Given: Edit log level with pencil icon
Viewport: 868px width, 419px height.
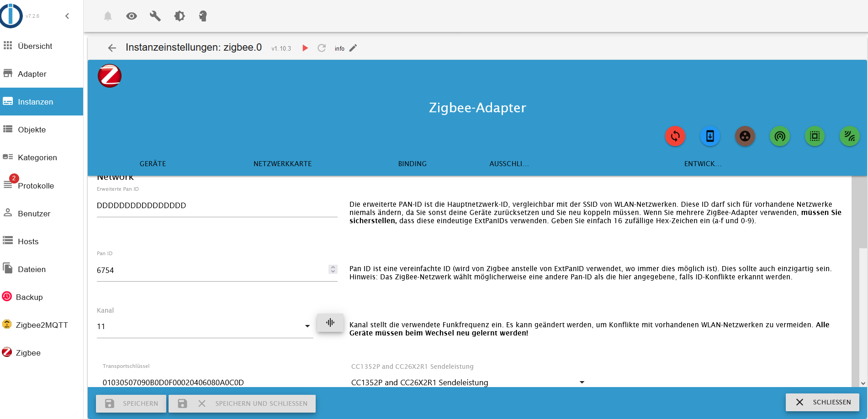Looking at the screenshot, I should (353, 48).
